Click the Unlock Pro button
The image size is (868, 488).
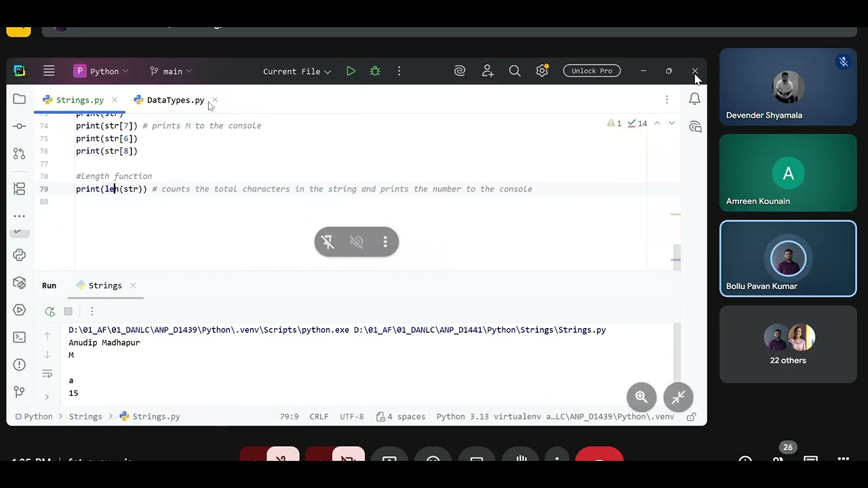591,71
